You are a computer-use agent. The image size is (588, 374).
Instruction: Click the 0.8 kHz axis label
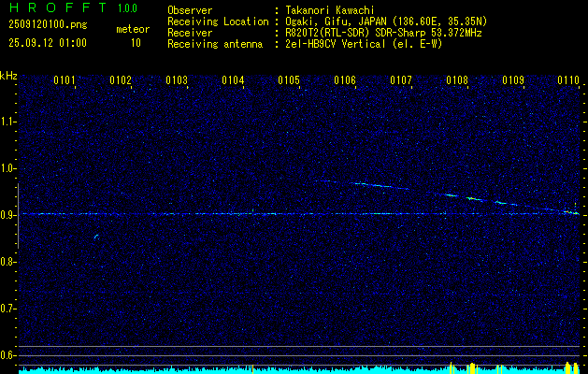[8, 262]
